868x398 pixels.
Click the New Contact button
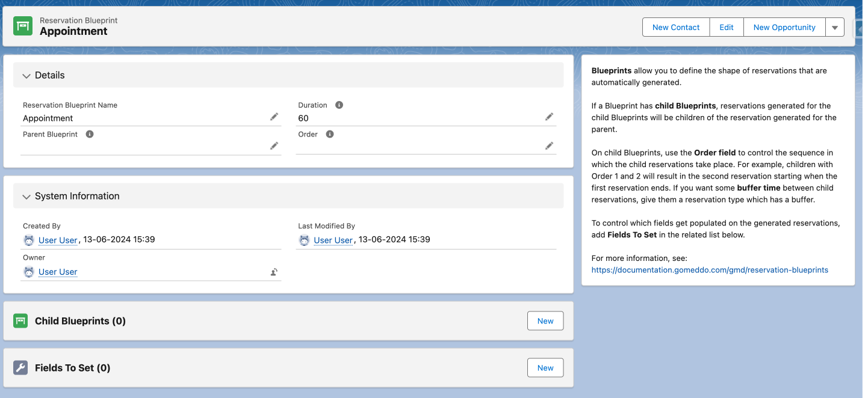click(x=675, y=28)
